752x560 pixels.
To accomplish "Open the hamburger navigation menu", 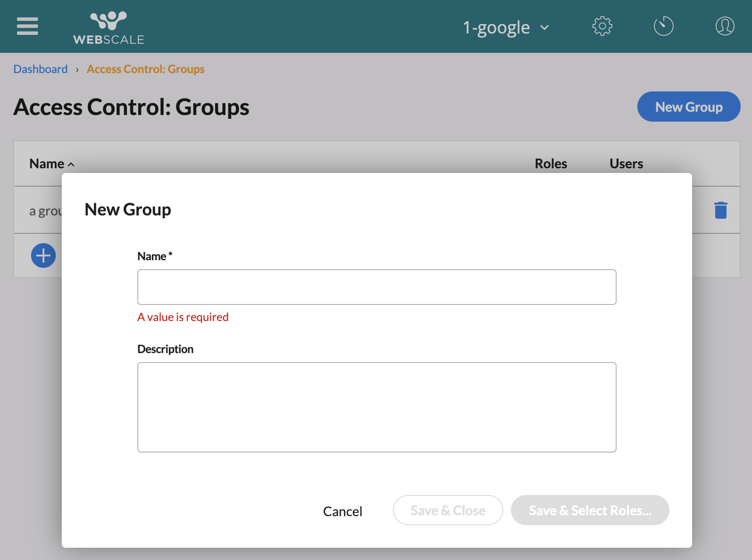I will 27,26.
